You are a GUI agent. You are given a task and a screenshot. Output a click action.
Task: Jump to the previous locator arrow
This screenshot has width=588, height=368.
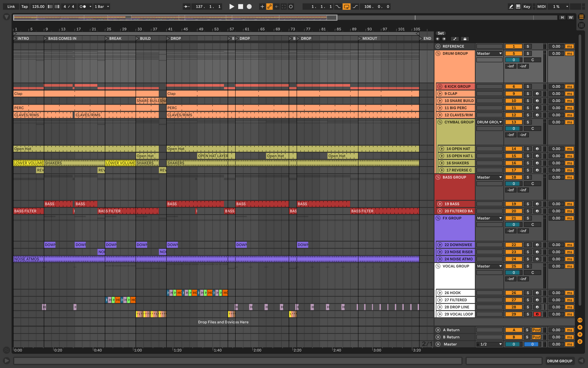pos(438,39)
